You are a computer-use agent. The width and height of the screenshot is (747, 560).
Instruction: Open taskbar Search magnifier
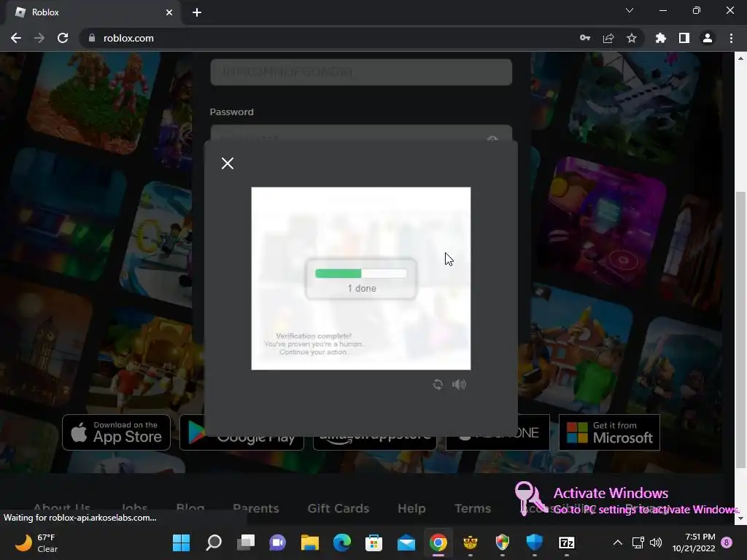[x=214, y=542]
